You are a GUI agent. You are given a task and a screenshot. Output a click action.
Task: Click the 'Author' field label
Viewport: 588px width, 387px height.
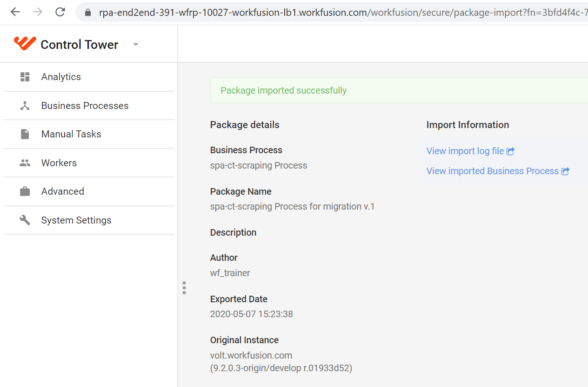(x=224, y=258)
